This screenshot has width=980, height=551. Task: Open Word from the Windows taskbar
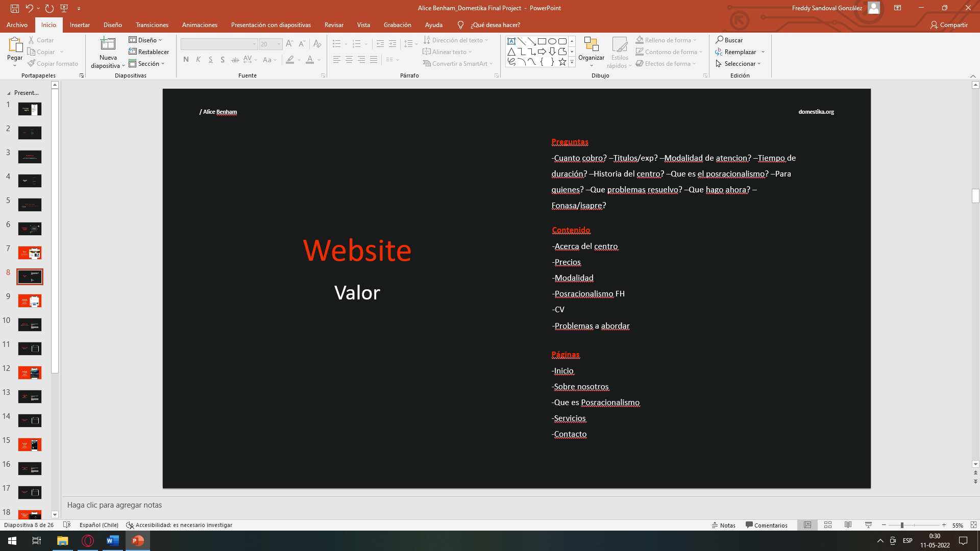[x=112, y=541]
